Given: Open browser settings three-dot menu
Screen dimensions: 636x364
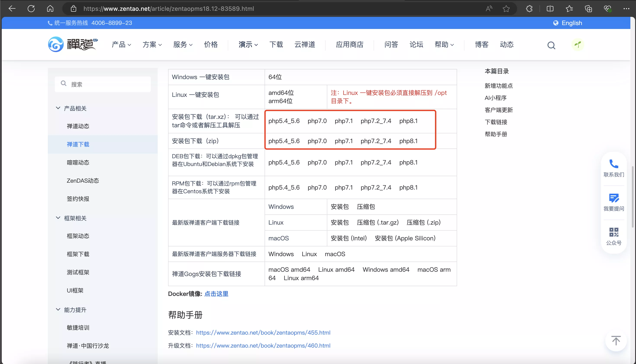Looking at the screenshot, I should click(x=626, y=9).
